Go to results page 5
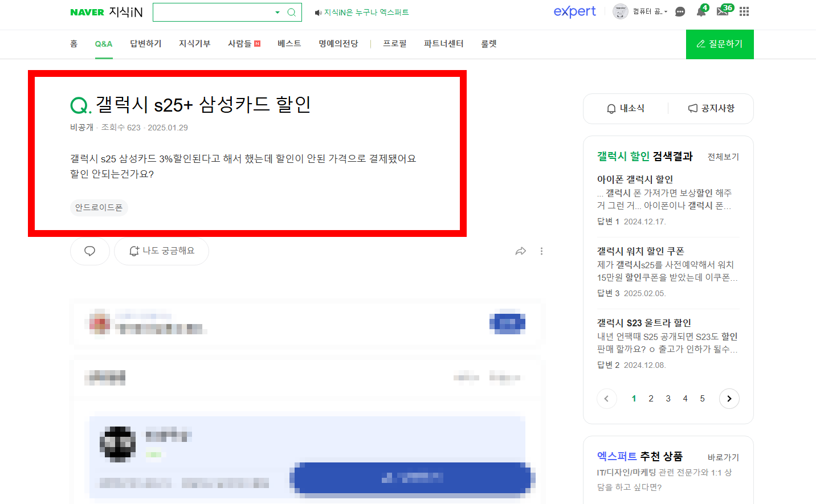Image resolution: width=816 pixels, height=504 pixels. pyautogui.click(x=702, y=399)
